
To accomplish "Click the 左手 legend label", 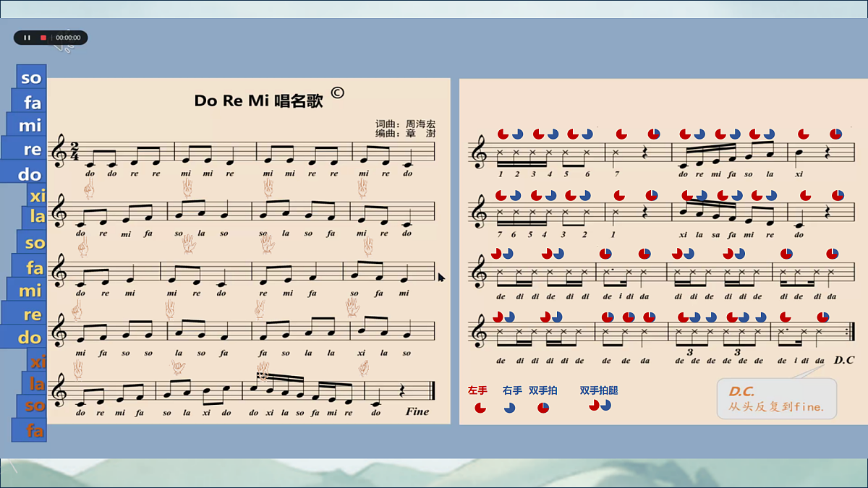I will 477,390.
